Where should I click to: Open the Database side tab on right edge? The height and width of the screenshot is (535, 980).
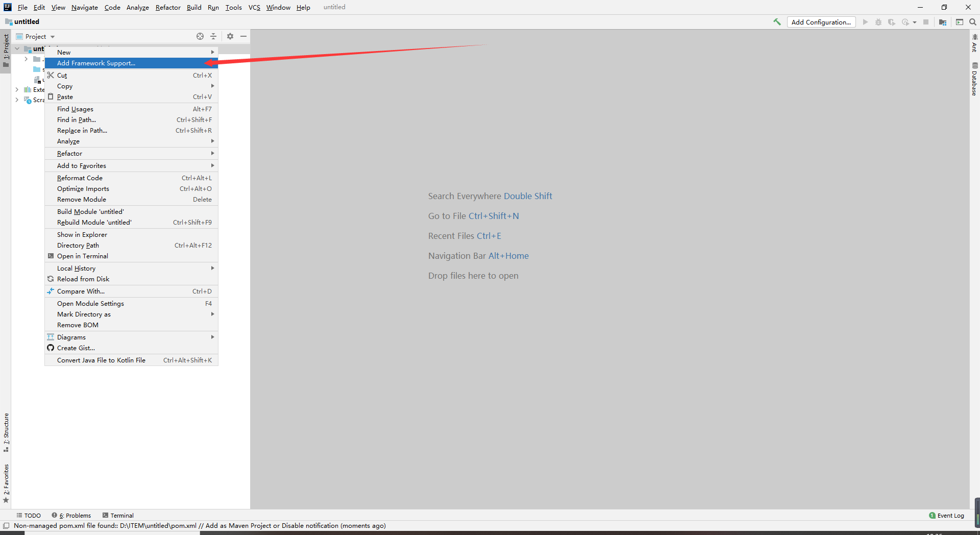coord(974,79)
